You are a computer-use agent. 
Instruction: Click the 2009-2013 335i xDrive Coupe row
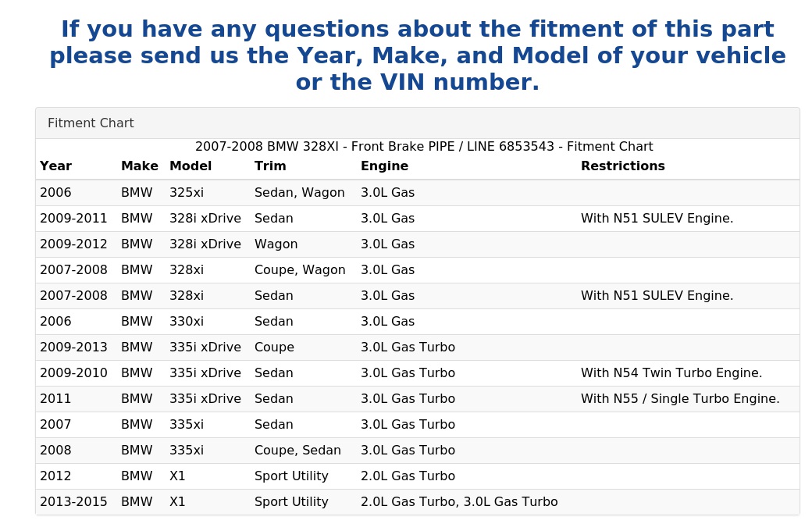click(418, 347)
